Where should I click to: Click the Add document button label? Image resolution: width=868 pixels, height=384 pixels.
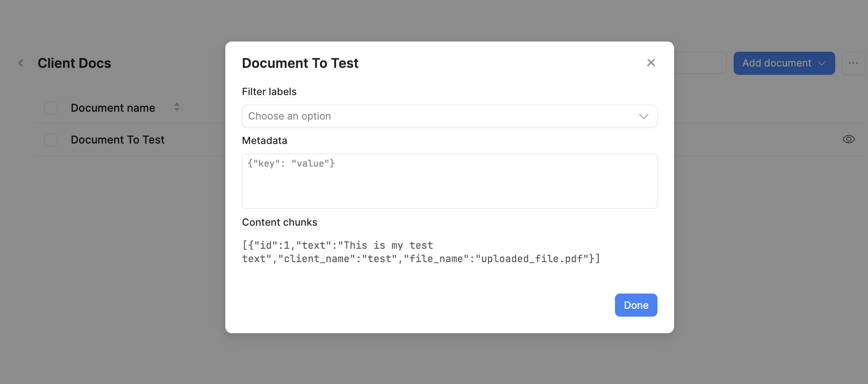(x=777, y=63)
